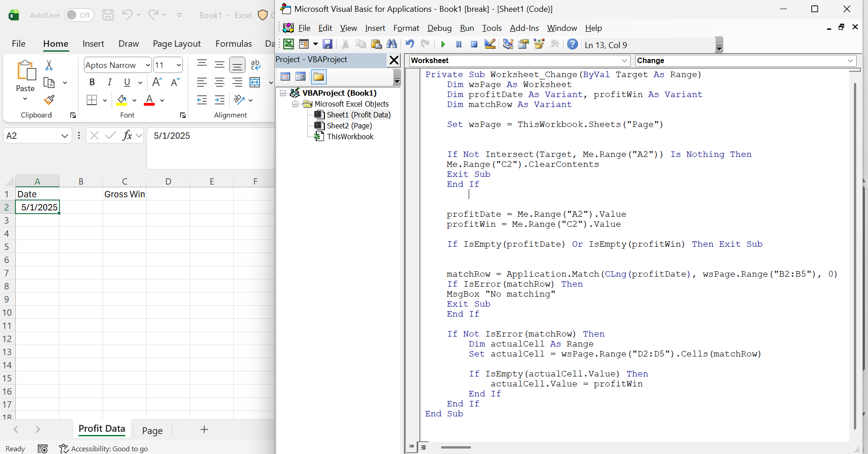Click the large Paste clipboard icon in Excel
Image resolution: width=868 pixels, height=454 pixels.
click(x=26, y=71)
